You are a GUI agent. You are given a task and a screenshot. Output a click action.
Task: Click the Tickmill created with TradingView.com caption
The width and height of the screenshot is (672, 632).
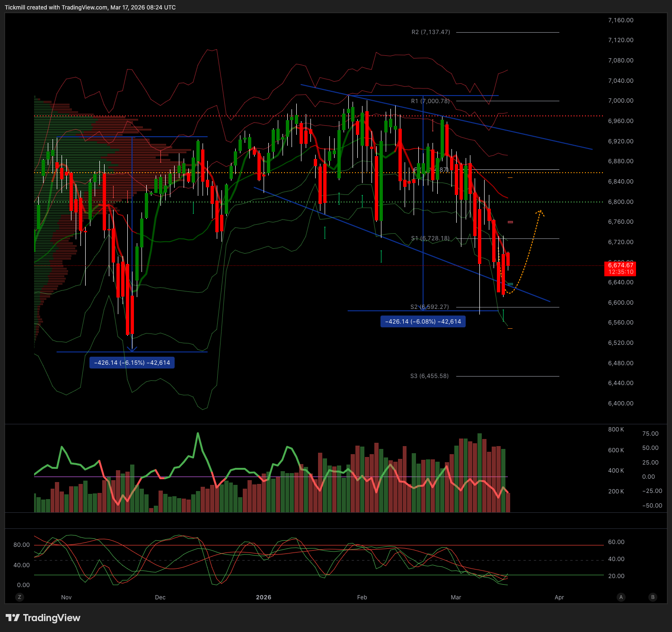[x=90, y=8]
